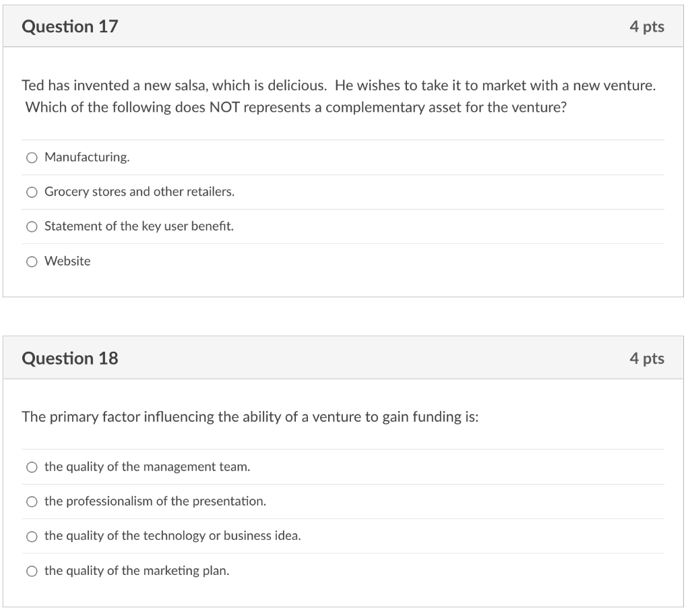Click the management team answer text

click(x=147, y=466)
